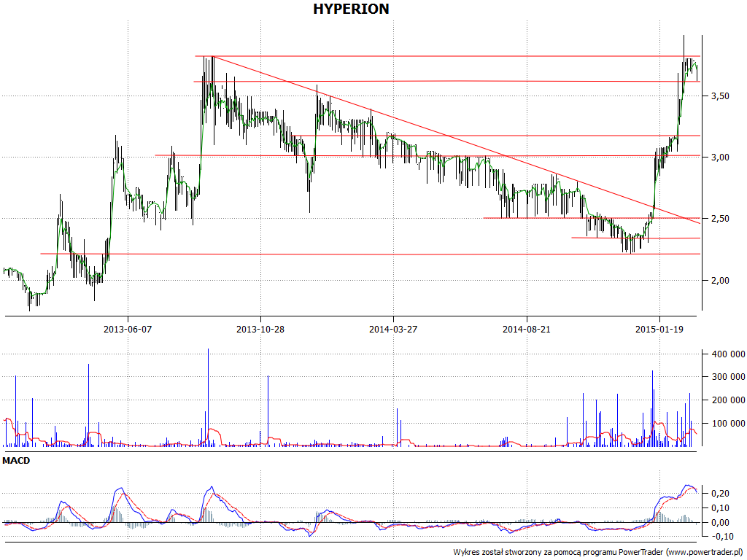Screen dimensions: 747x560
Task: Click the 100 000 volume axis value
Action: [x=729, y=424]
